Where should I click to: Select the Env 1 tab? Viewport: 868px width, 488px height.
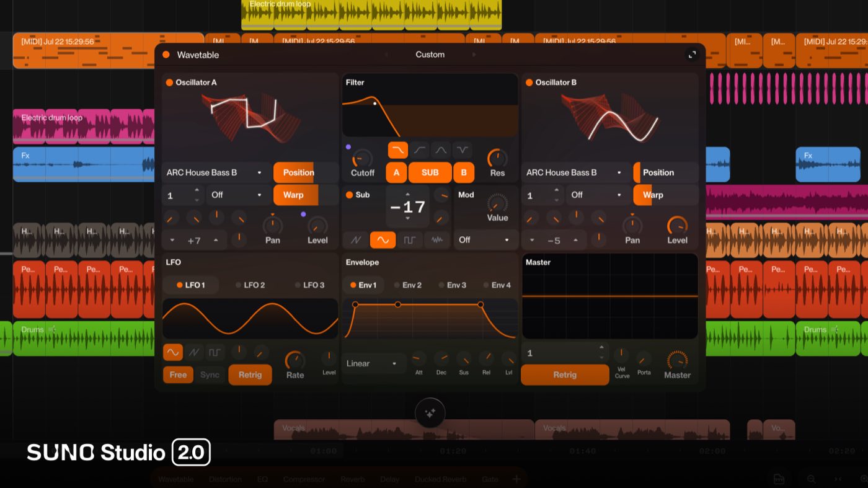pyautogui.click(x=363, y=285)
